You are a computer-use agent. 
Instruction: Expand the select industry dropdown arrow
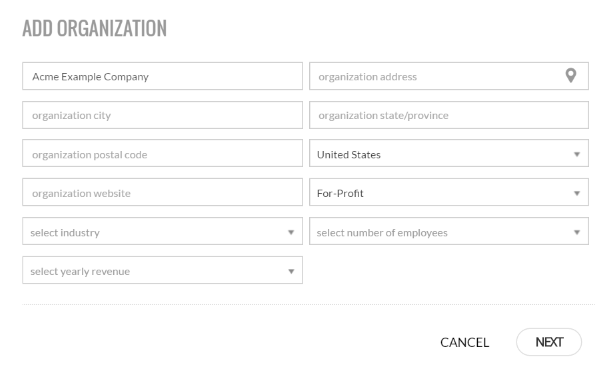click(291, 232)
